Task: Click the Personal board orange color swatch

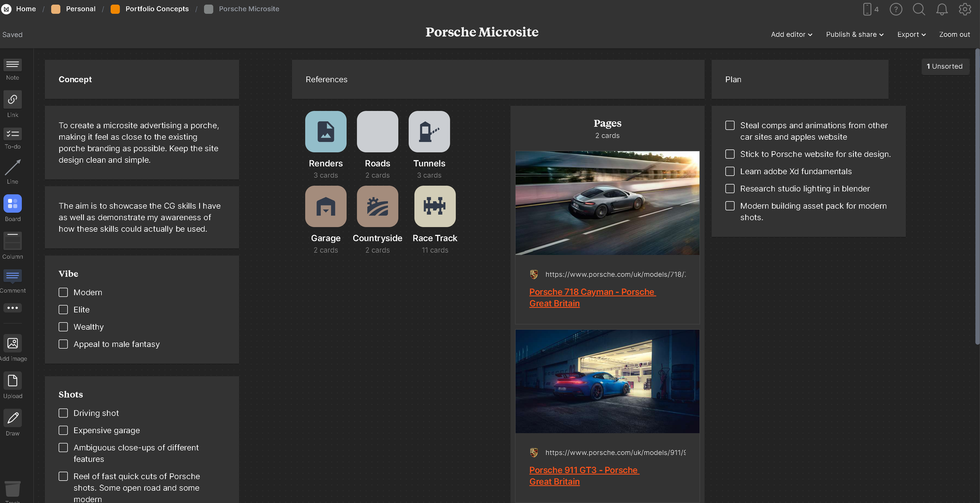Action: pos(56,9)
